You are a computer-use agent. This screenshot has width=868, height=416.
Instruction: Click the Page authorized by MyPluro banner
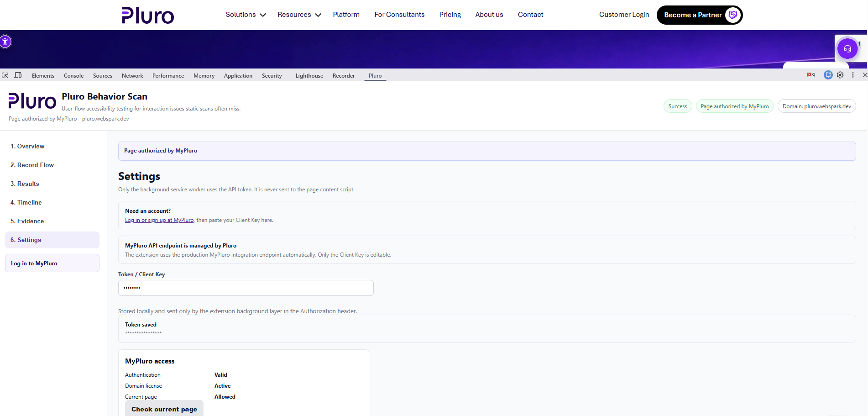(x=487, y=151)
